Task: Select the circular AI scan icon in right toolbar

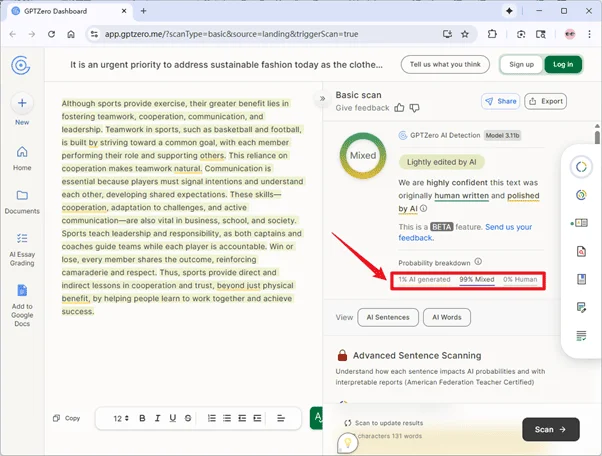Action: (581, 167)
